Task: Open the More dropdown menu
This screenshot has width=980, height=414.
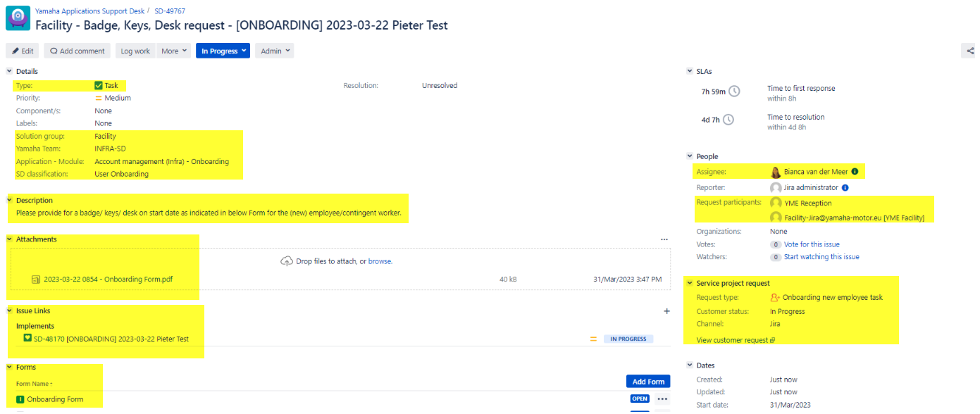Action: [x=175, y=51]
